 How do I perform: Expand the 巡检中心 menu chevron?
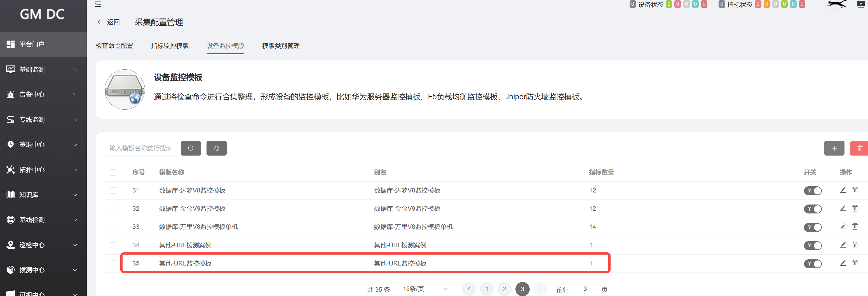(x=75, y=245)
